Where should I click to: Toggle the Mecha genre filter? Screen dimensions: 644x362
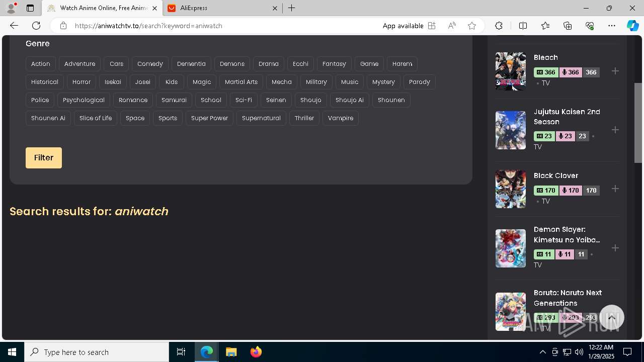pyautogui.click(x=282, y=82)
